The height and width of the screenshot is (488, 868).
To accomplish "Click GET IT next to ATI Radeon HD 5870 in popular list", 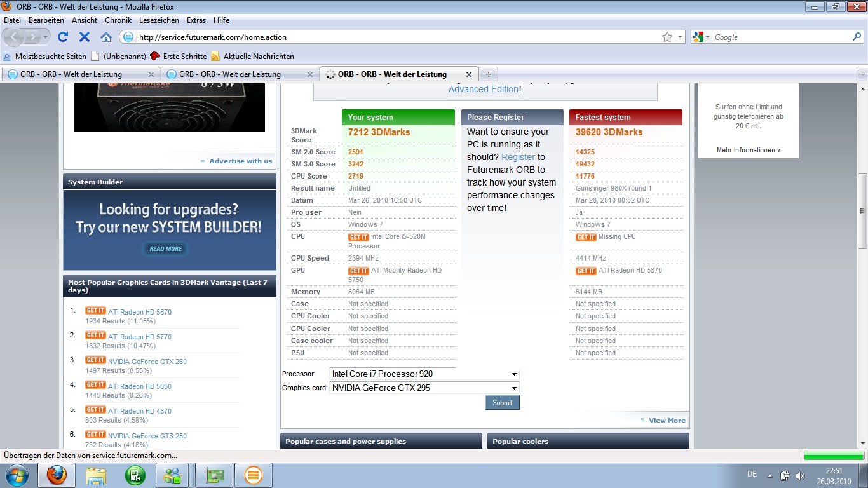I will coord(95,311).
